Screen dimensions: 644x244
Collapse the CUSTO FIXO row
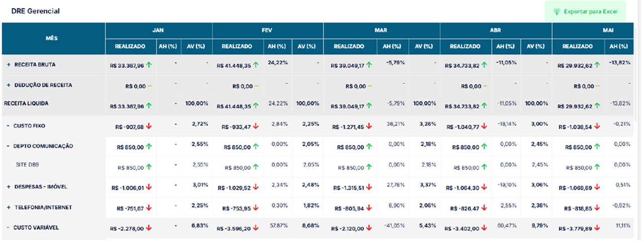click(8, 126)
